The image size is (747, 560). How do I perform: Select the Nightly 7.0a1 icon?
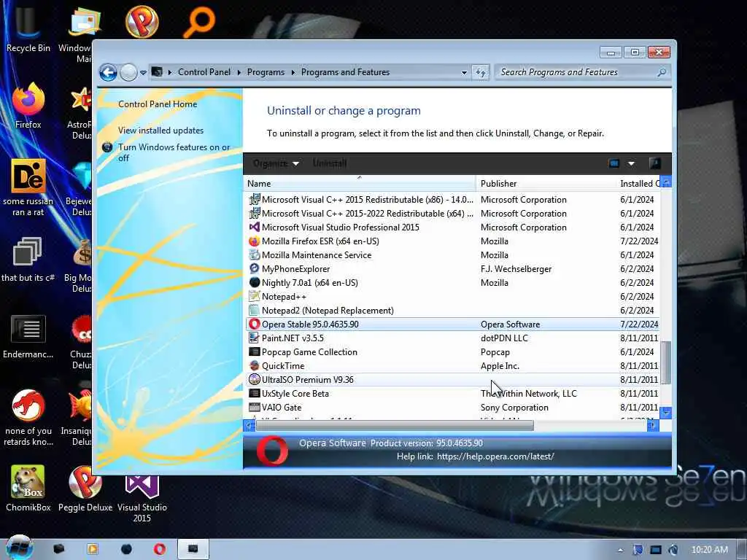coord(255,282)
